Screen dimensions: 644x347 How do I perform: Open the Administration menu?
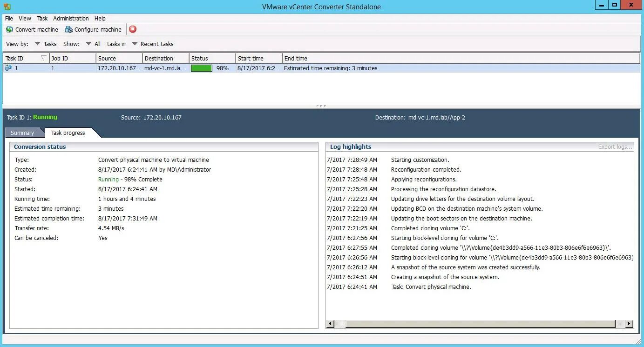pyautogui.click(x=71, y=19)
